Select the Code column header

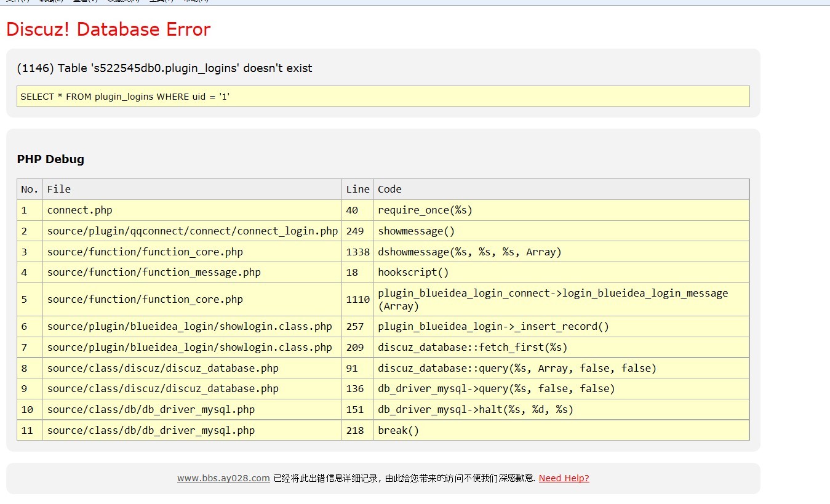389,190
